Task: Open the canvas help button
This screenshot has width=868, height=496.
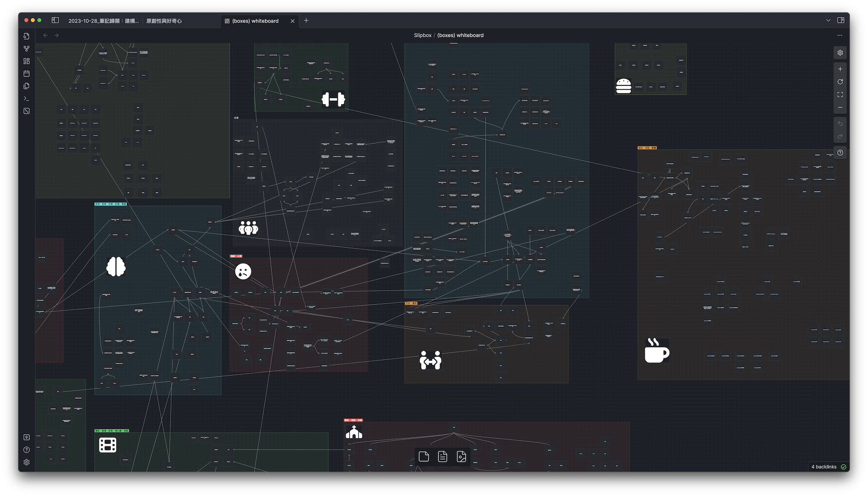Action: [x=840, y=153]
